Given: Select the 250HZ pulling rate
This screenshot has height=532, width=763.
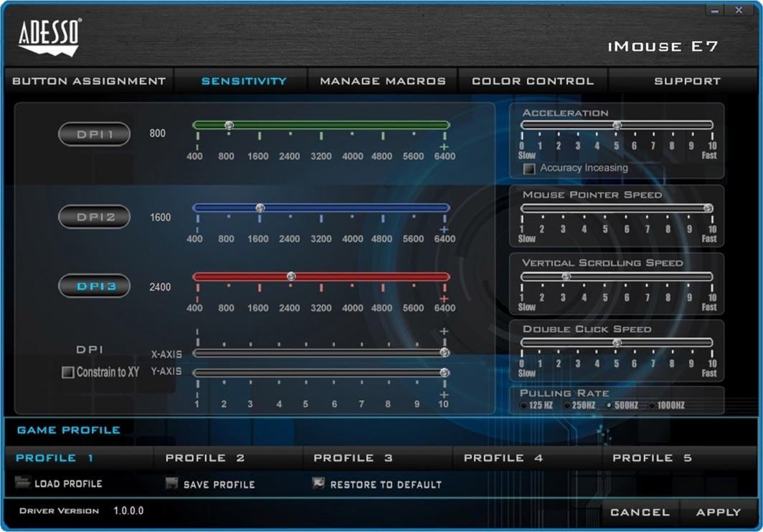Looking at the screenshot, I should pyautogui.click(x=567, y=405).
